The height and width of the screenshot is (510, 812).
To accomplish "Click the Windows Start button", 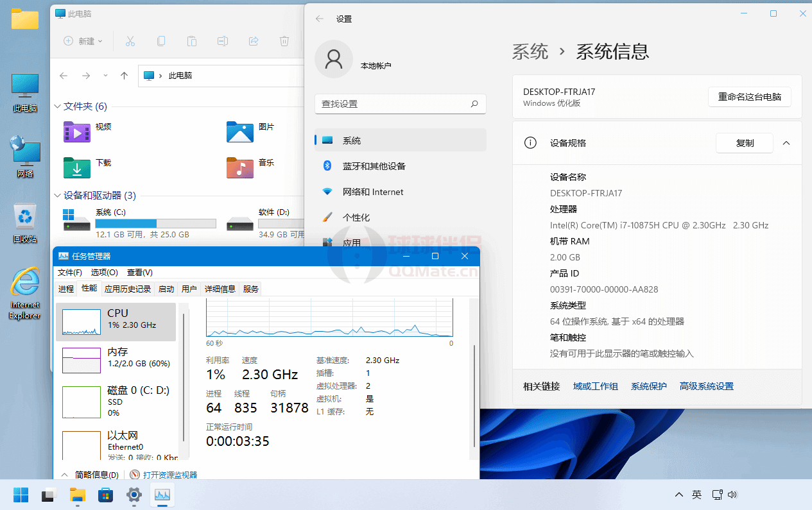I will click(21, 495).
